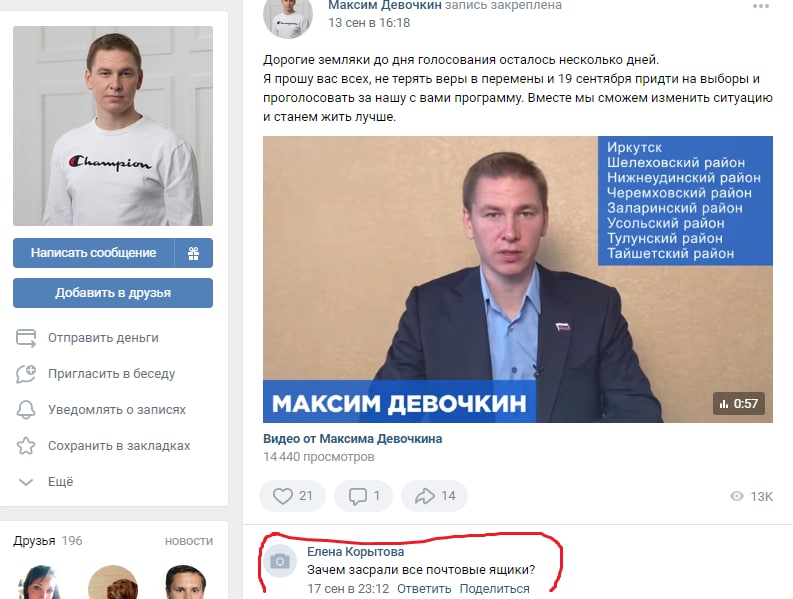This screenshot has width=793, height=599.
Task: Click the Написать сообщение button
Action: pos(94,253)
